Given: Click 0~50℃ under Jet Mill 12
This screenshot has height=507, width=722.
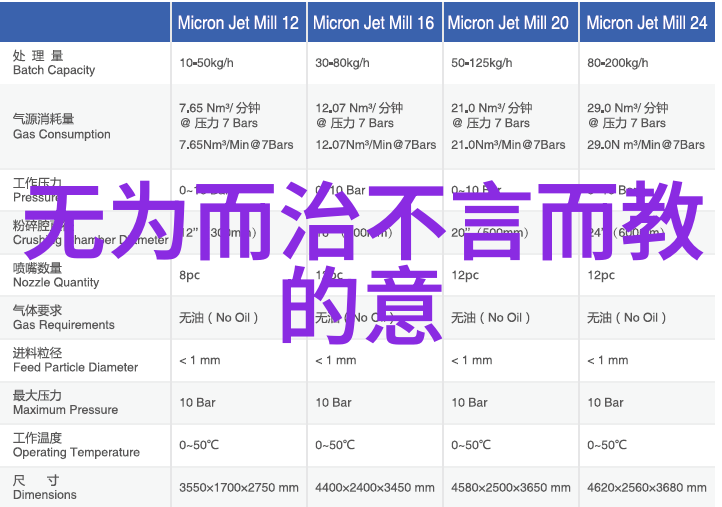Looking at the screenshot, I should pos(199,445).
